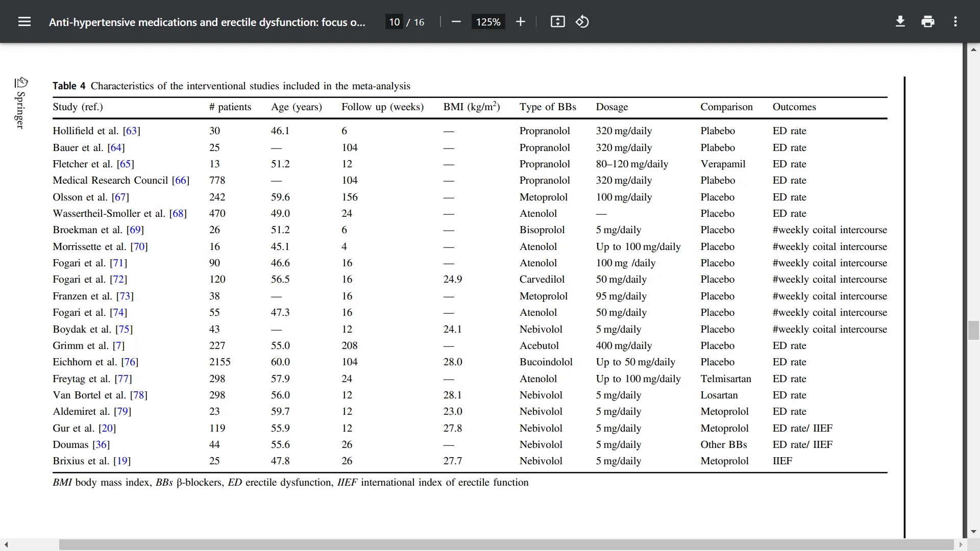
Task: Zoom in with the plus icon
Action: click(x=521, y=21)
